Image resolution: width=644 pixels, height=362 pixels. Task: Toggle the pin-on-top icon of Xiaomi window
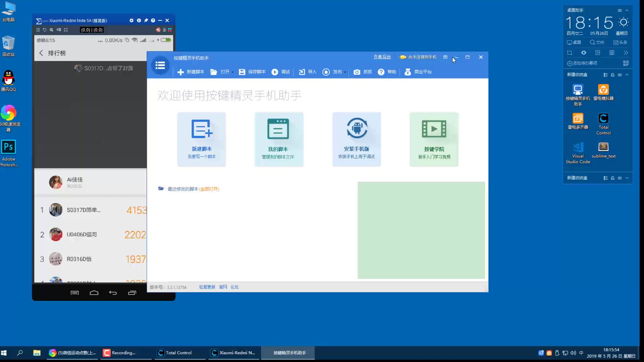(x=146, y=20)
